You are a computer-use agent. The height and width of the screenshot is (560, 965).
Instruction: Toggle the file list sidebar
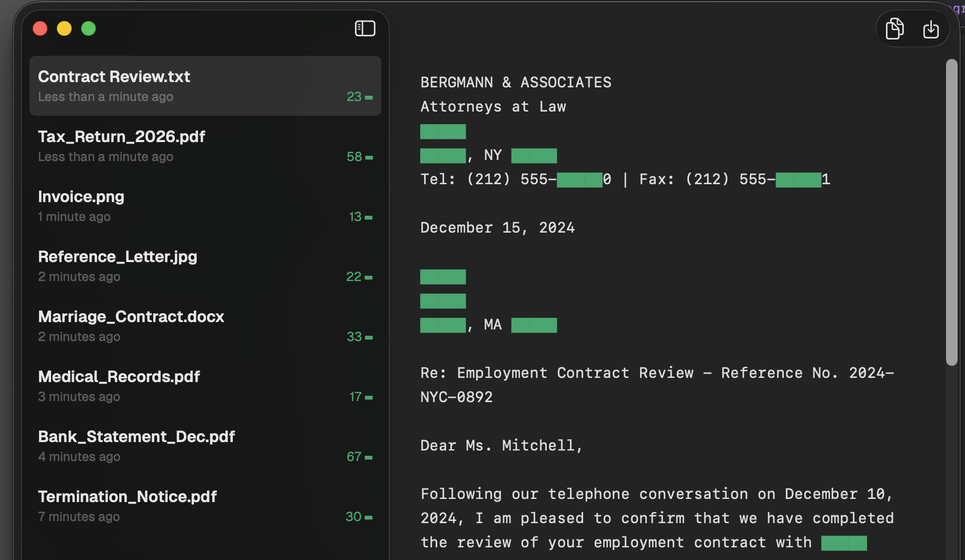365,28
